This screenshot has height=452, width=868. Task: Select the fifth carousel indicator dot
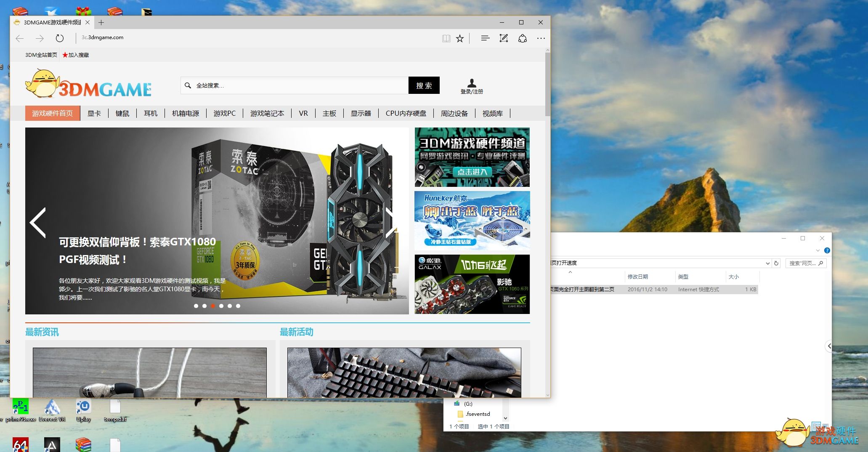tap(230, 306)
